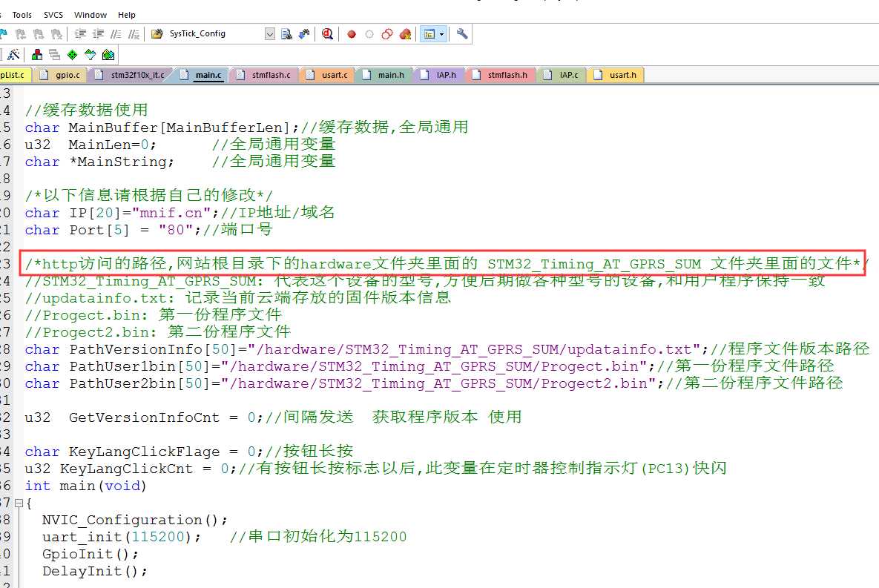Insert a breakpoint with the red dot icon
This screenshot has height=588, width=879.
(352, 34)
